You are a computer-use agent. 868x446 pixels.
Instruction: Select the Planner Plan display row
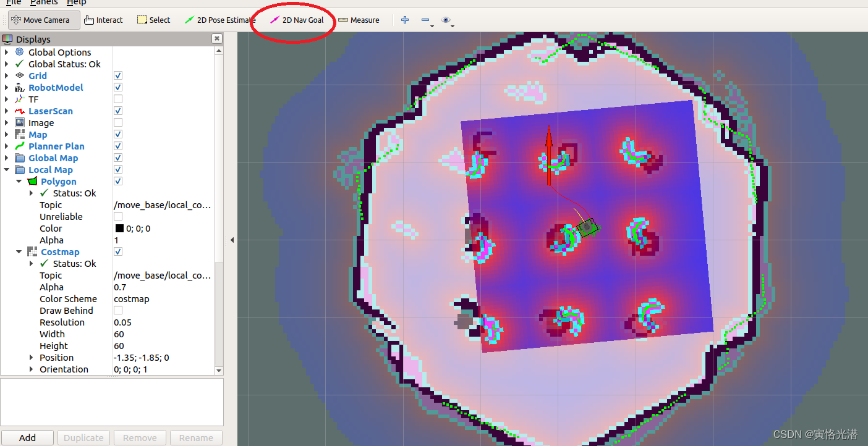click(108, 146)
